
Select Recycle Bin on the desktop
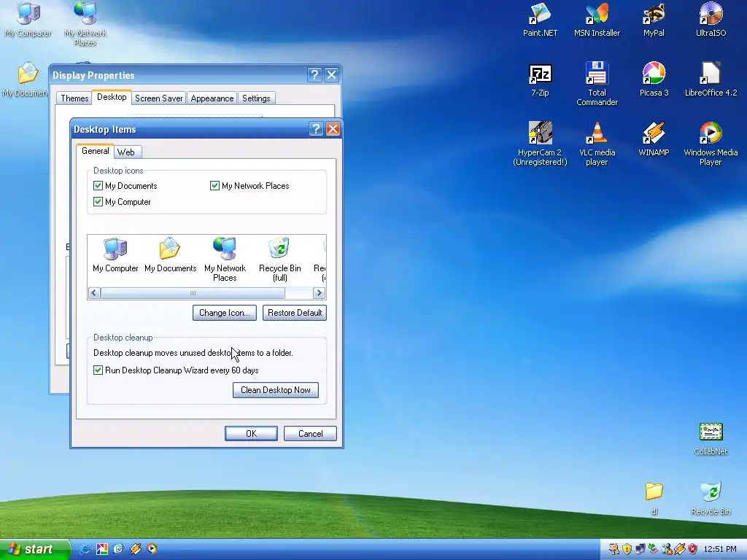[711, 499]
